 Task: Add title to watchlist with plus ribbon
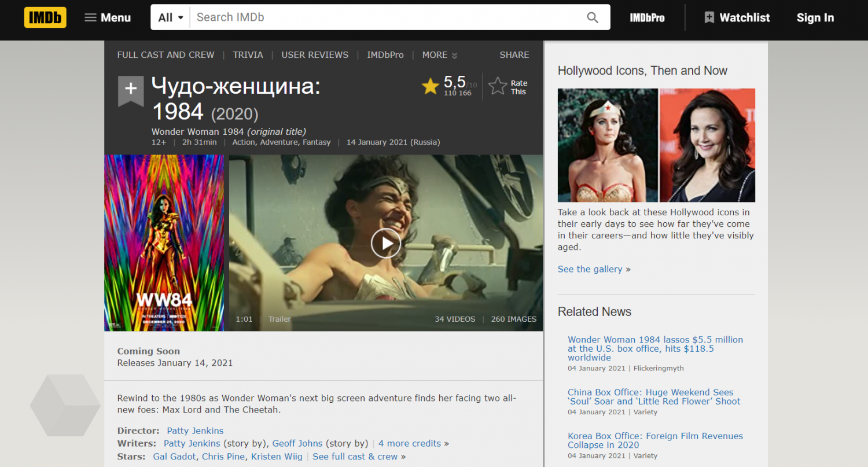tap(131, 90)
